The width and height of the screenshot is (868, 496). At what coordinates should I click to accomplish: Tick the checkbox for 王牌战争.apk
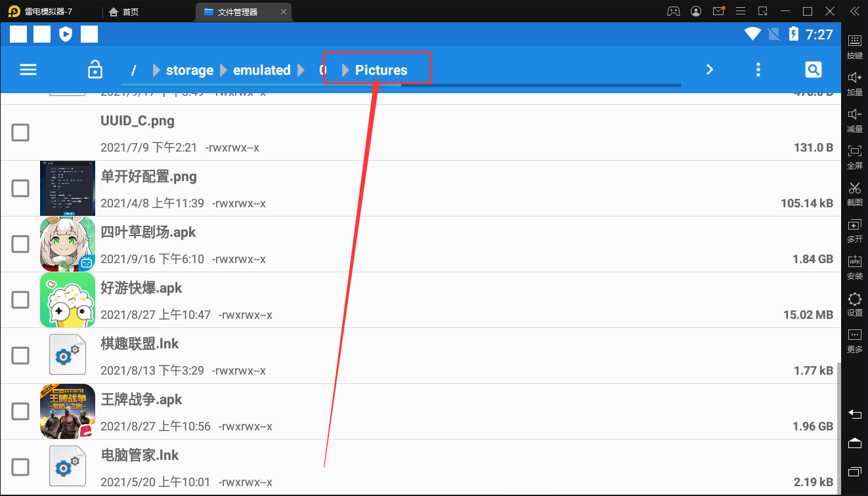[x=20, y=411]
